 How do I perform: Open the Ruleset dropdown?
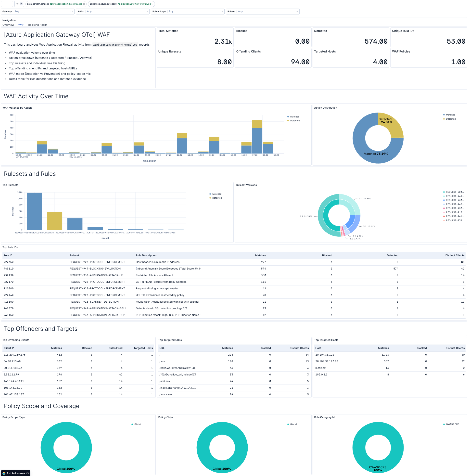pos(263,12)
